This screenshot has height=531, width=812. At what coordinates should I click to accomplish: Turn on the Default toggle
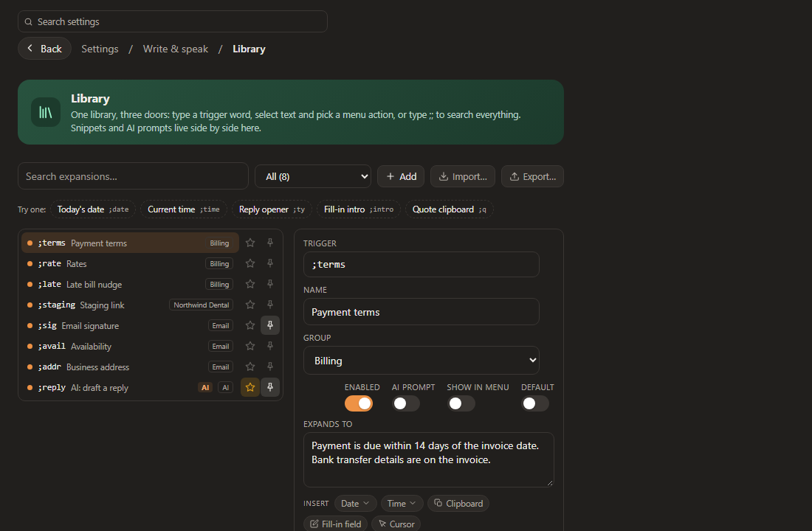click(535, 403)
